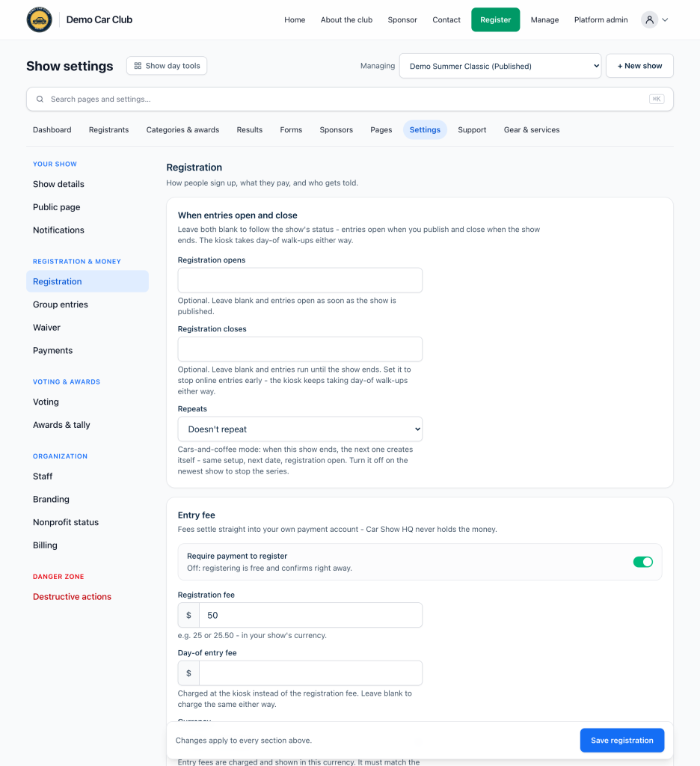Image resolution: width=700 pixels, height=766 pixels.
Task: Open About the club page
Action: coord(346,19)
